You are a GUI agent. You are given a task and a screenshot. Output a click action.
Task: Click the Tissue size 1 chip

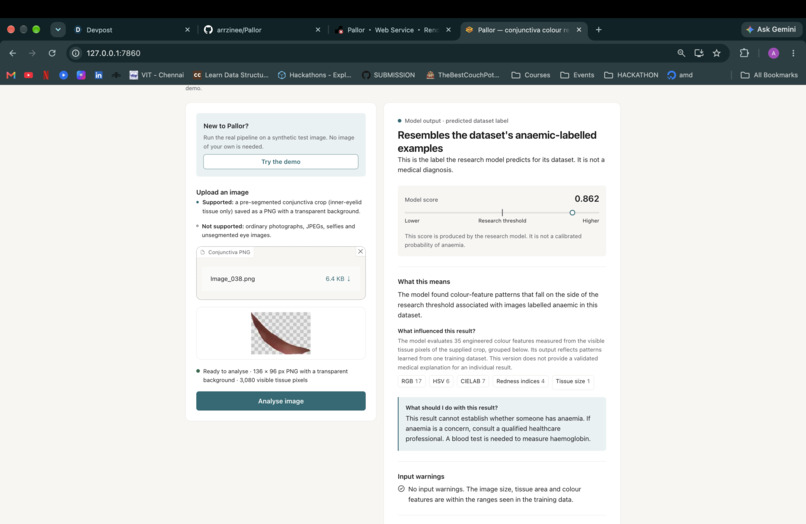573,381
